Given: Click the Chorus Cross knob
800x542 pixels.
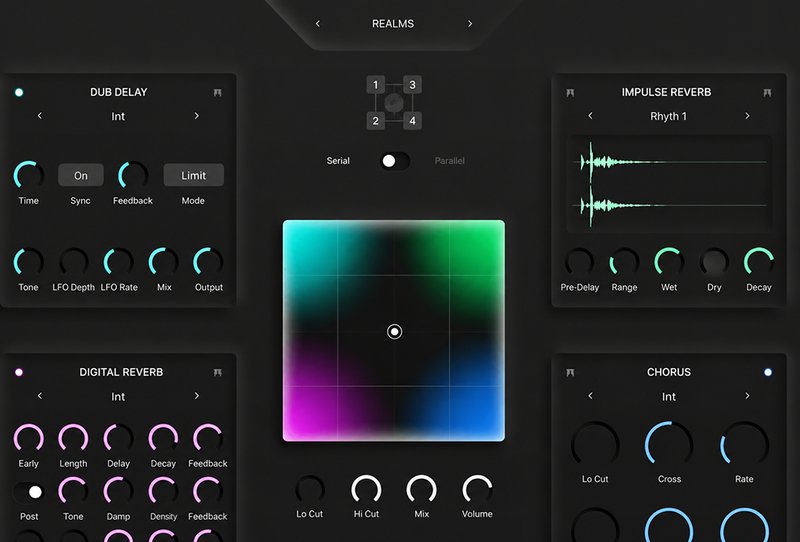Looking at the screenshot, I should point(669,445).
